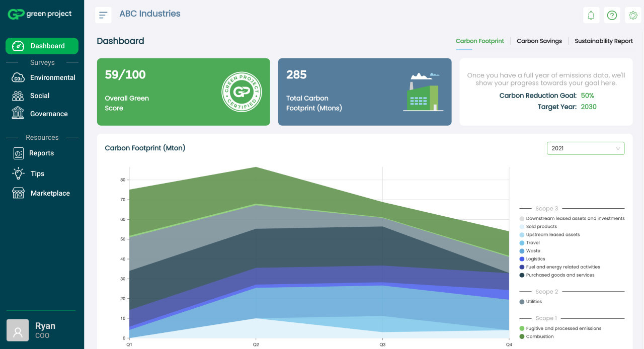Toggle the hamburger sidebar menu button
The width and height of the screenshot is (644, 349).
(x=103, y=15)
